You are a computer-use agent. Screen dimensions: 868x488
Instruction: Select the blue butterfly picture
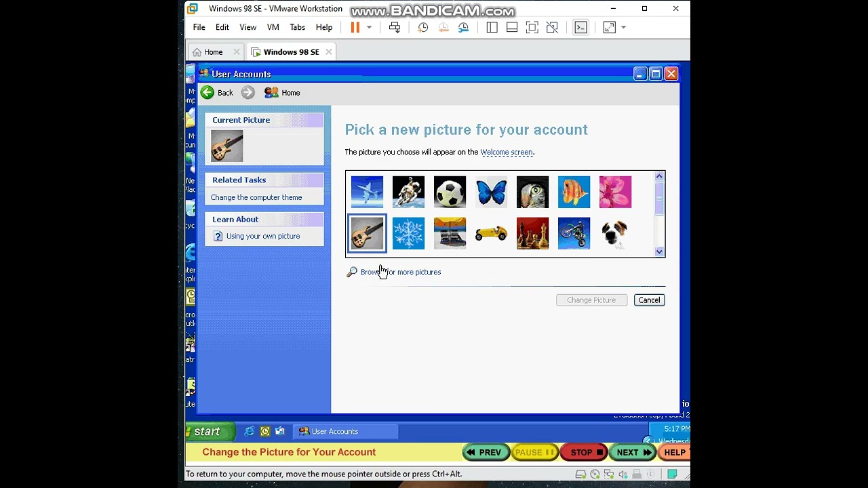click(x=491, y=192)
